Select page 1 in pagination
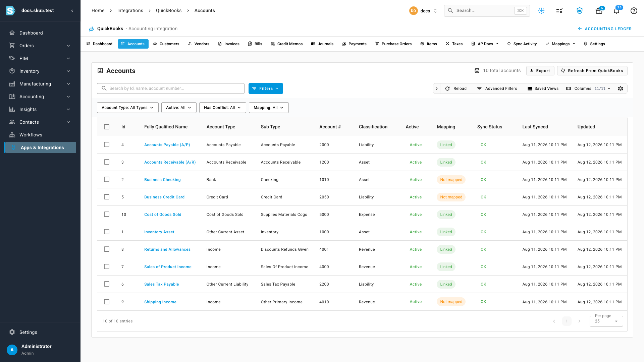This screenshot has width=644, height=362. click(x=567, y=321)
